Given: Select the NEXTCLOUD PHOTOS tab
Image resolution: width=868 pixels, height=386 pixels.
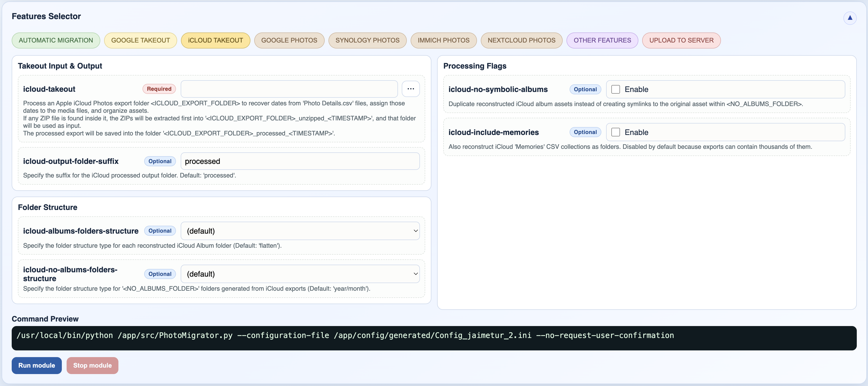Looking at the screenshot, I should (x=521, y=40).
